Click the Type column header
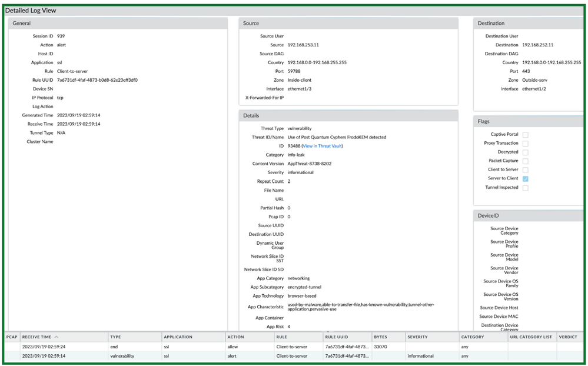Screen dimensions: 588x366 pos(115,337)
